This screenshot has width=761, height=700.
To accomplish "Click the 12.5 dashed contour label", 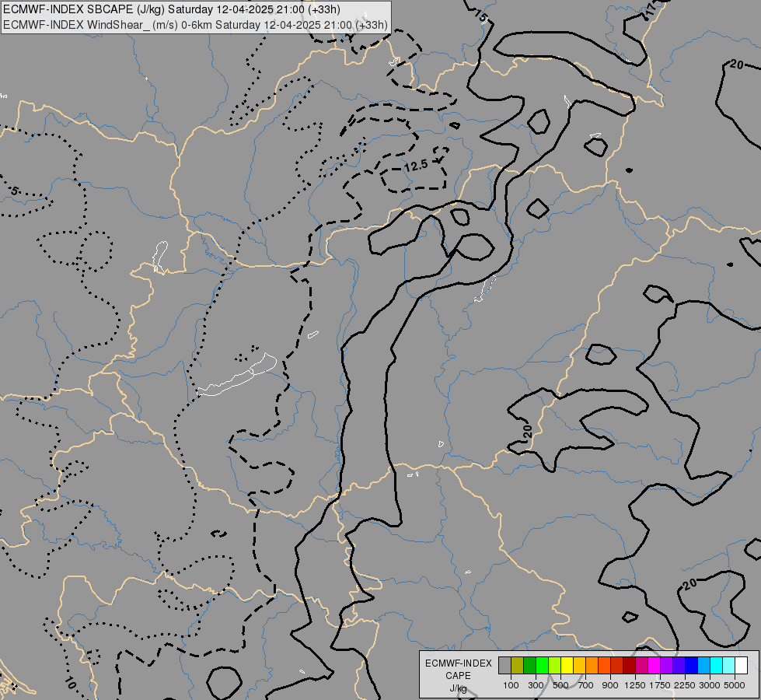I will pyautogui.click(x=416, y=166).
